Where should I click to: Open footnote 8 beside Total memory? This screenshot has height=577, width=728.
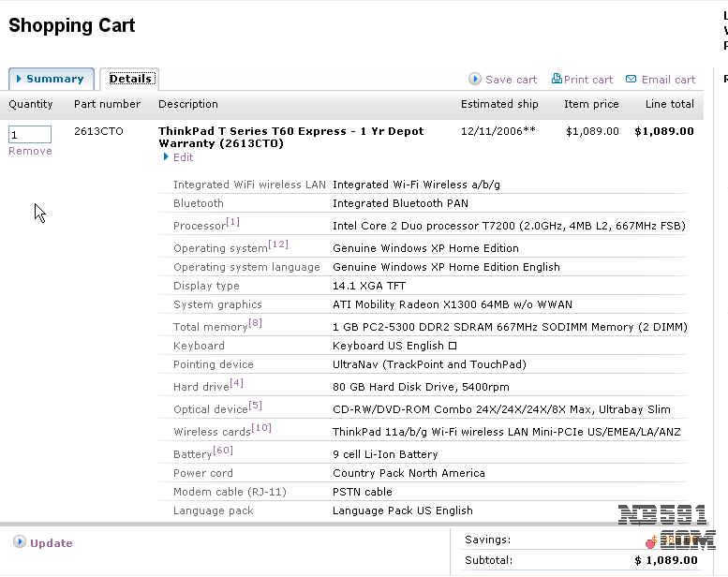255,323
